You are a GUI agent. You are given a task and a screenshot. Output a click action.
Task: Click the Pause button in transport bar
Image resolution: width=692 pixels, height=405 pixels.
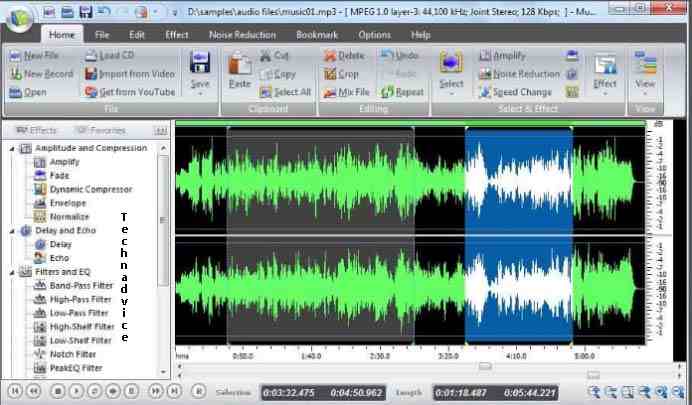click(x=132, y=391)
